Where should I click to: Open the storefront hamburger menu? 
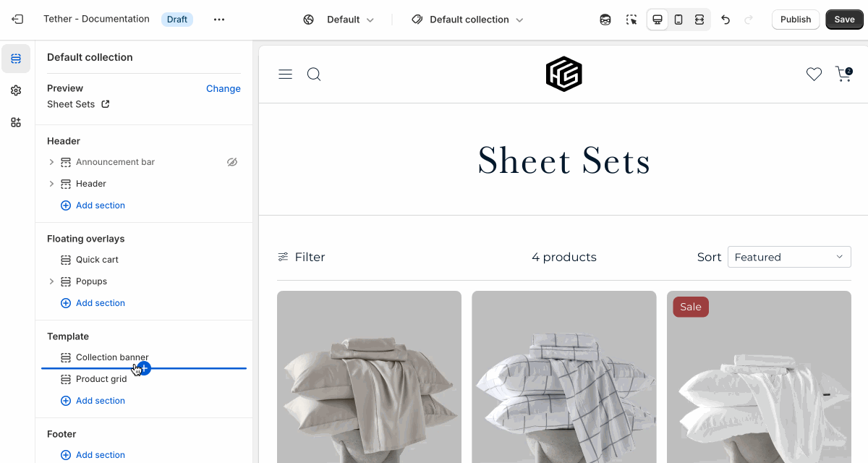[x=286, y=74]
